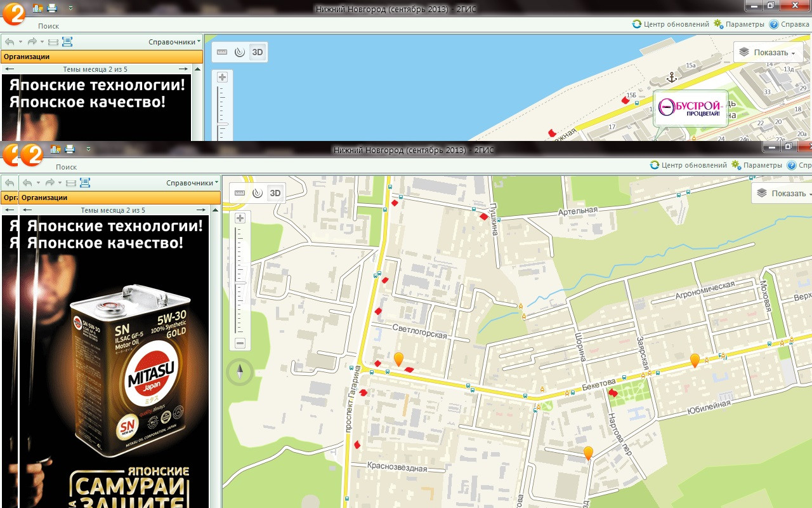Open Центр обновлений in lower window
Screen dimensions: 812x508
[x=688, y=165]
